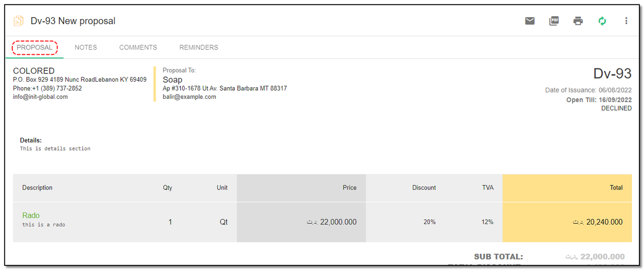Click the DECLINED status label
644x270 pixels.
point(616,108)
